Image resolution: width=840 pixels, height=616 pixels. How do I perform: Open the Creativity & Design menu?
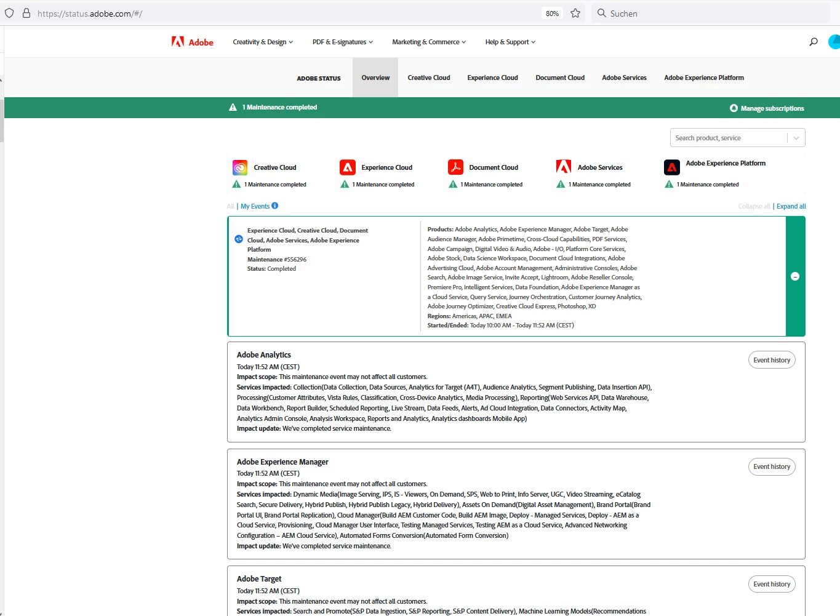tap(263, 42)
